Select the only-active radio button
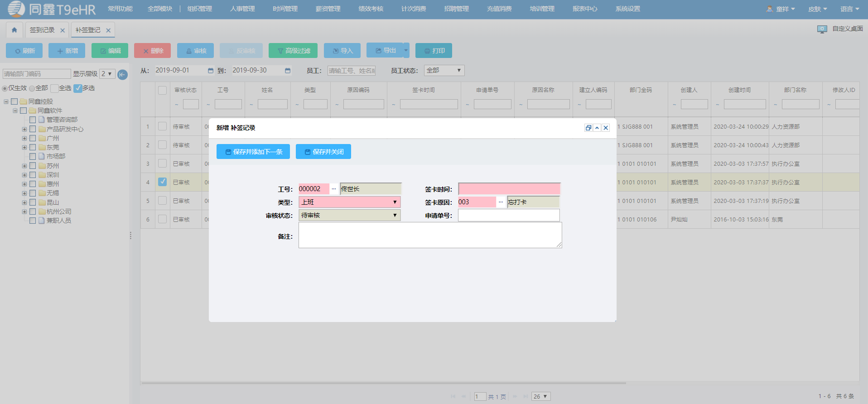 [x=5, y=88]
